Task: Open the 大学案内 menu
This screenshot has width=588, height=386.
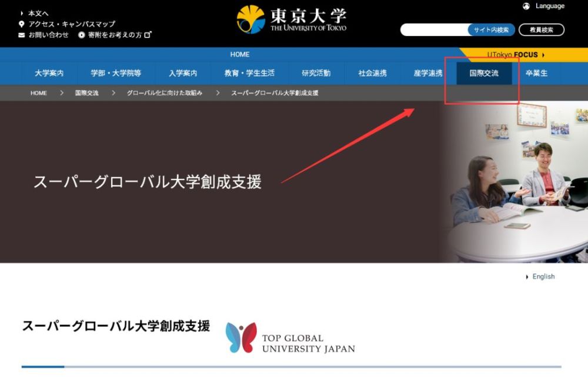Action: point(49,73)
